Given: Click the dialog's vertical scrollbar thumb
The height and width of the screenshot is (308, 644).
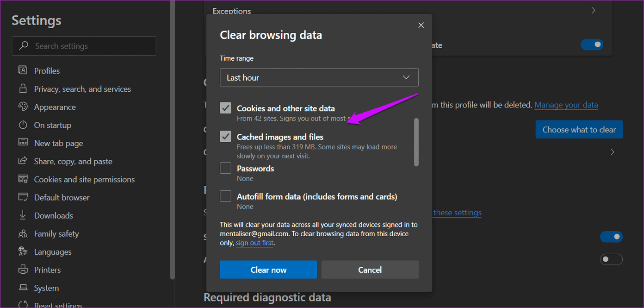Looking at the screenshot, I should tap(416, 142).
